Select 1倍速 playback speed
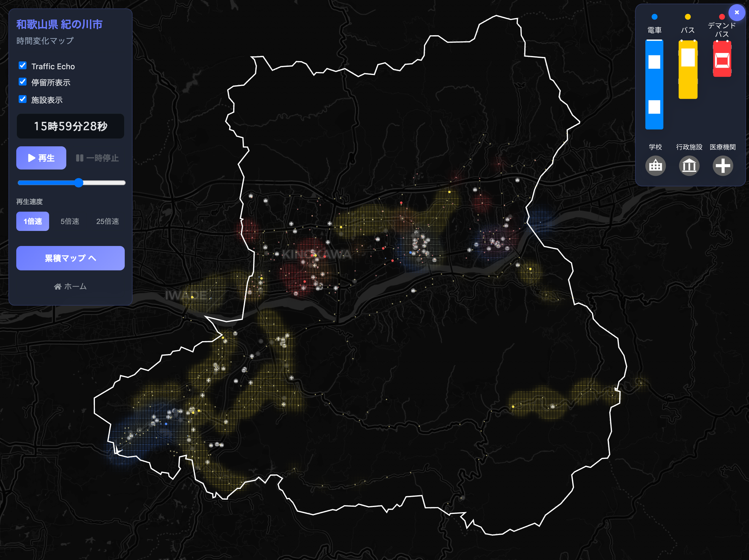Screen dimensions: 749x560 pyautogui.click(x=33, y=221)
